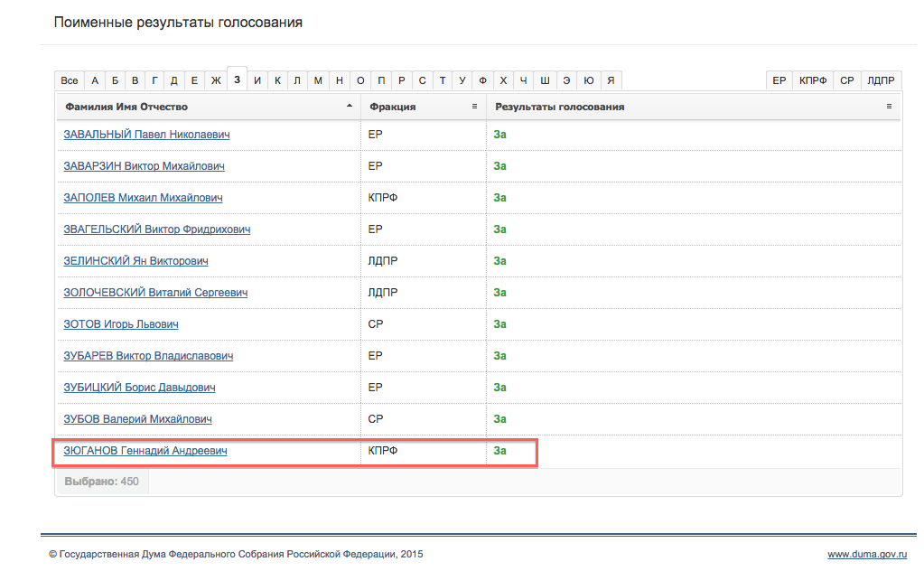Open ЗЮГАНОВ Геннадий Андреевич link
The image size is (924, 571).
[x=145, y=451]
